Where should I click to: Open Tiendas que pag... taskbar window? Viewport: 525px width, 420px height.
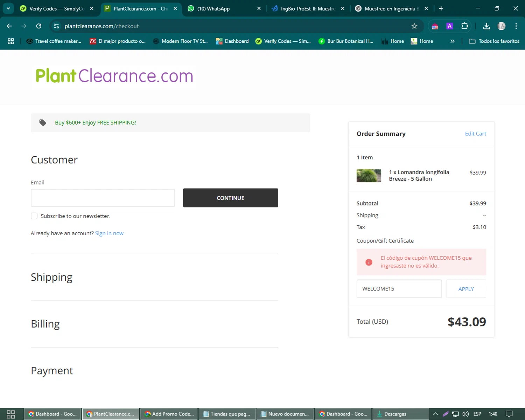(227, 414)
